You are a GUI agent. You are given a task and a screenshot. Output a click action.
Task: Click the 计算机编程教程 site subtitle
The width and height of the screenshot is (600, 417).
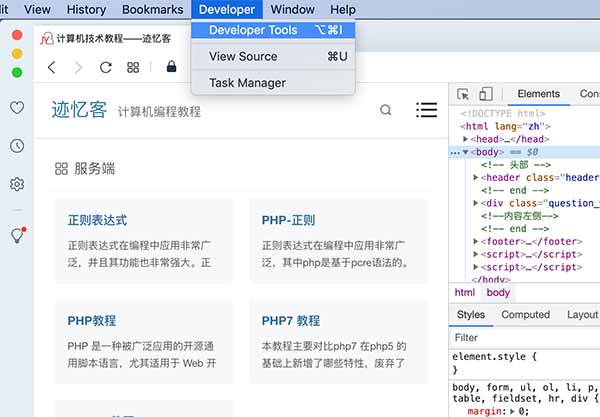(x=159, y=112)
